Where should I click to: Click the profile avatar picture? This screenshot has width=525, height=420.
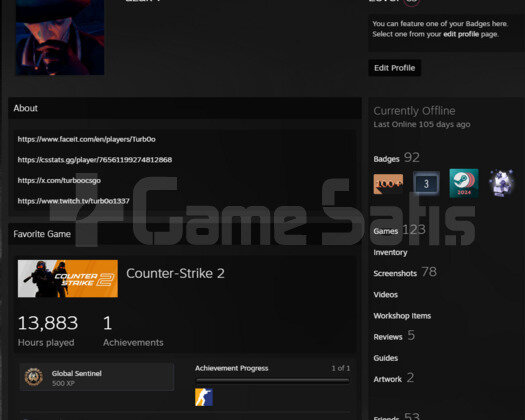tap(60, 37)
